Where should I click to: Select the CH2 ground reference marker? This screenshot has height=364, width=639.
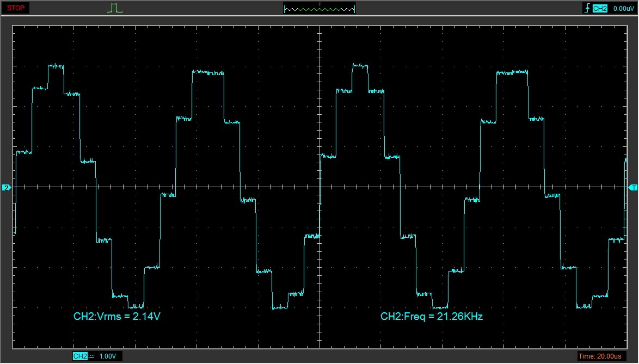7,187
